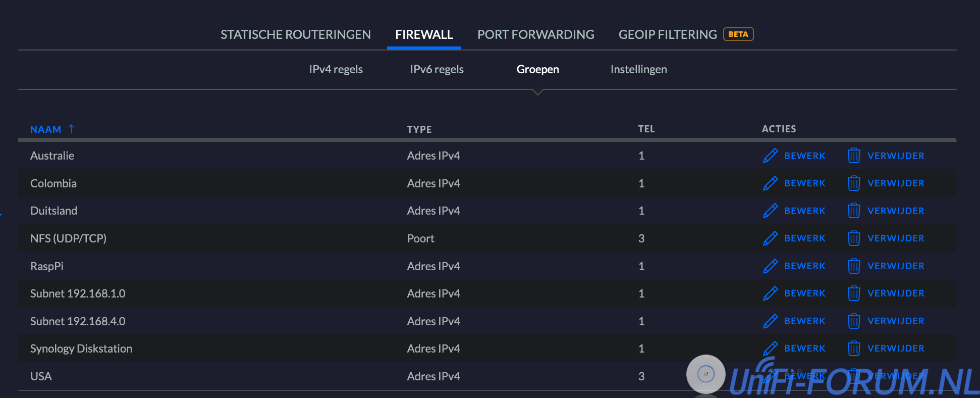Open the Statische Routeringen tab
The width and height of the screenshot is (980, 398).
[x=295, y=34]
